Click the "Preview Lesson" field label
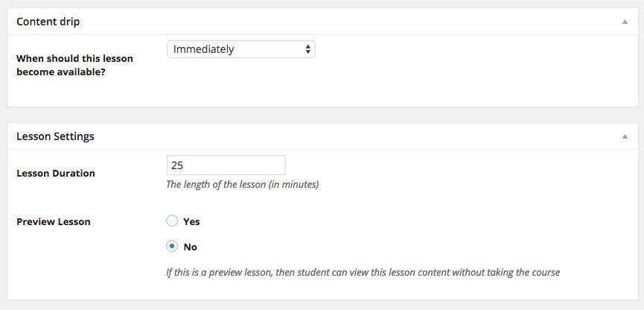 pyautogui.click(x=54, y=221)
